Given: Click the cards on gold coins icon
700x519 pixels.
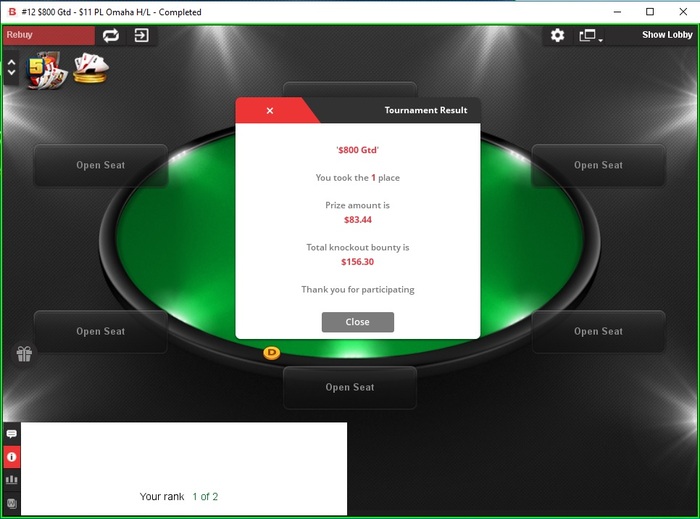Looking at the screenshot, I should (91, 68).
